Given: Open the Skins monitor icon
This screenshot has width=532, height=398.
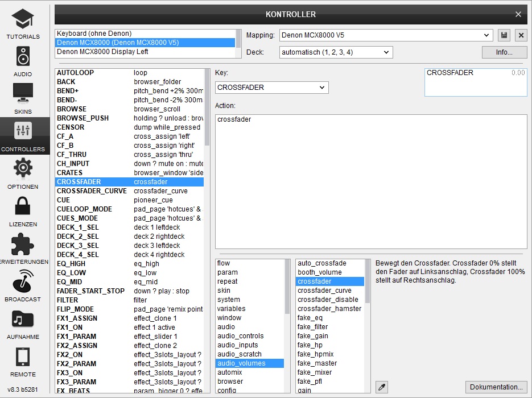Looking at the screenshot, I should coord(23,93).
